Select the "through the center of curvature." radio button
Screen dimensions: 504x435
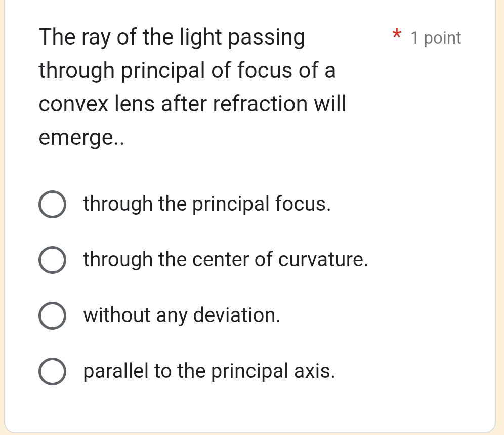pos(53,260)
